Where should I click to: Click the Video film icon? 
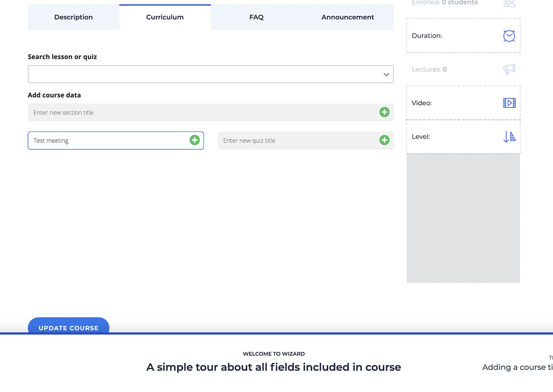coord(509,103)
